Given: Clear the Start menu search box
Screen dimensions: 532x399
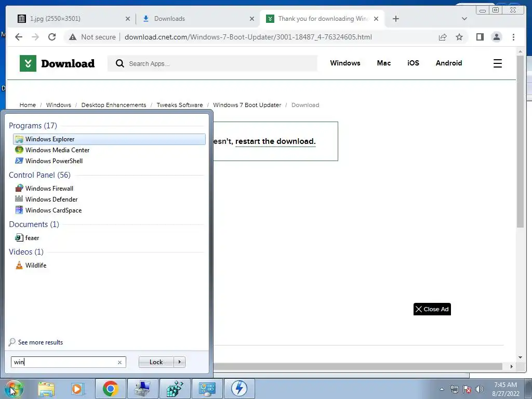Looking at the screenshot, I should click(x=120, y=362).
